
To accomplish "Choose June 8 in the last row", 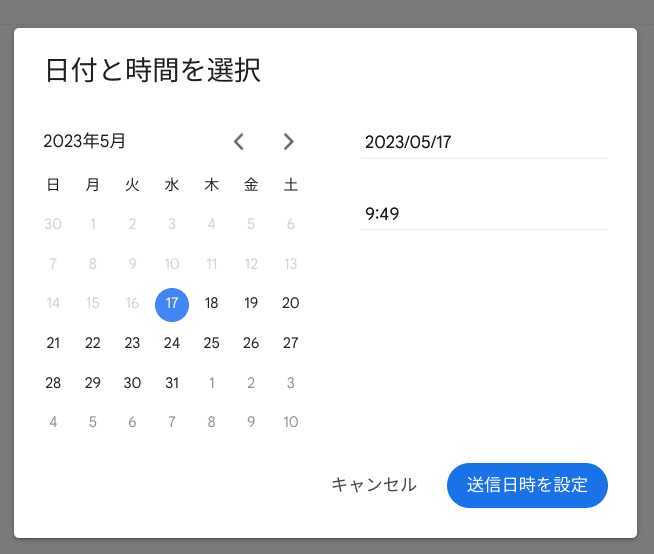I will pos(211,422).
